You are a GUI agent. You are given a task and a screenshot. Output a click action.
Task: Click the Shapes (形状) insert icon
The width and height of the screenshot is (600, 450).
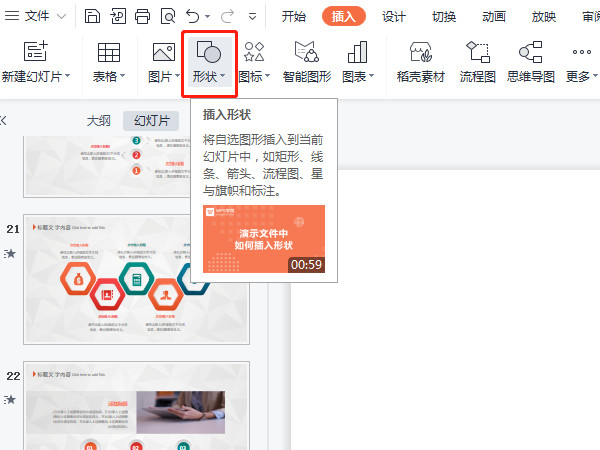(x=208, y=54)
